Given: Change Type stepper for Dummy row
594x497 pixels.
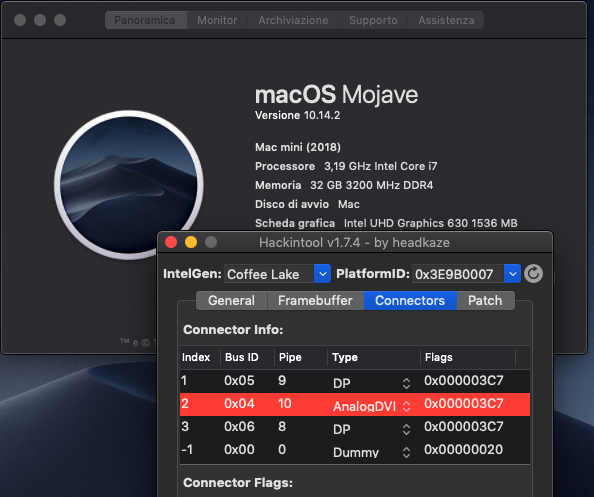Looking at the screenshot, I should [406, 452].
